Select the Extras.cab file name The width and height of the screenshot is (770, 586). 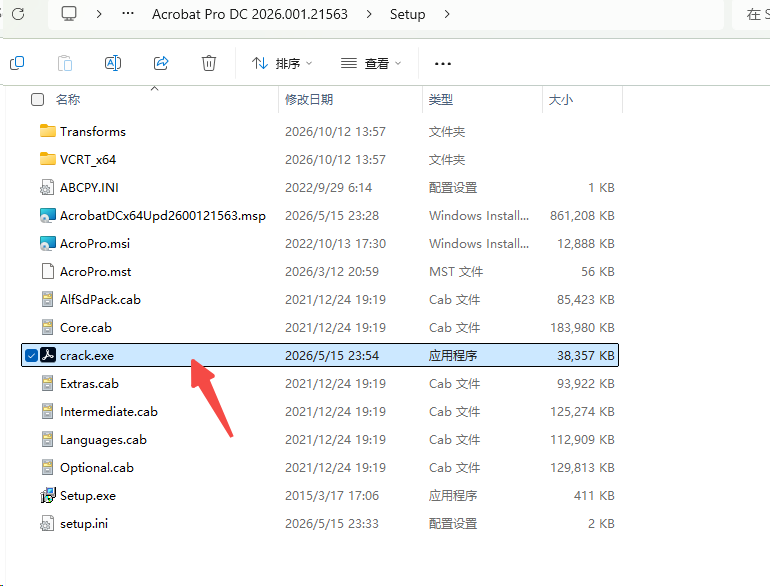[x=89, y=384]
